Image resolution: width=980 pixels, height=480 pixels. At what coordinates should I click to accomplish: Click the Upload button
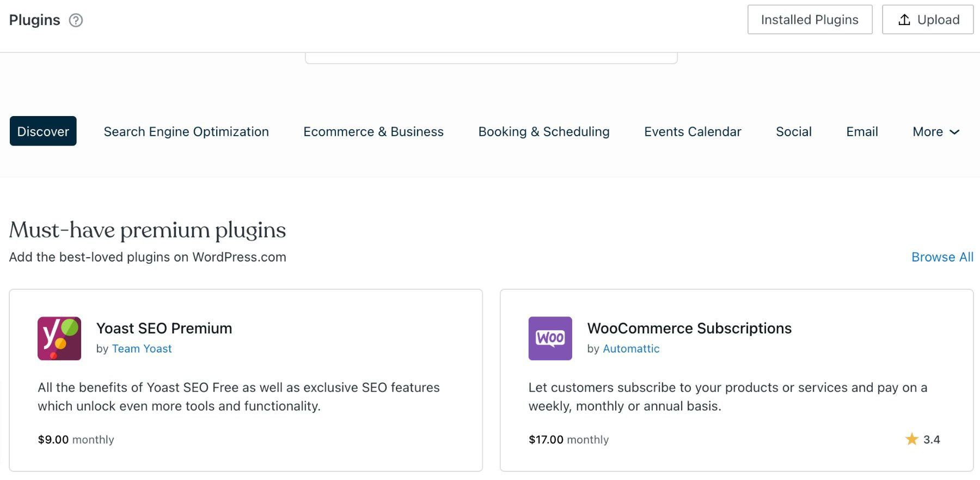[928, 20]
